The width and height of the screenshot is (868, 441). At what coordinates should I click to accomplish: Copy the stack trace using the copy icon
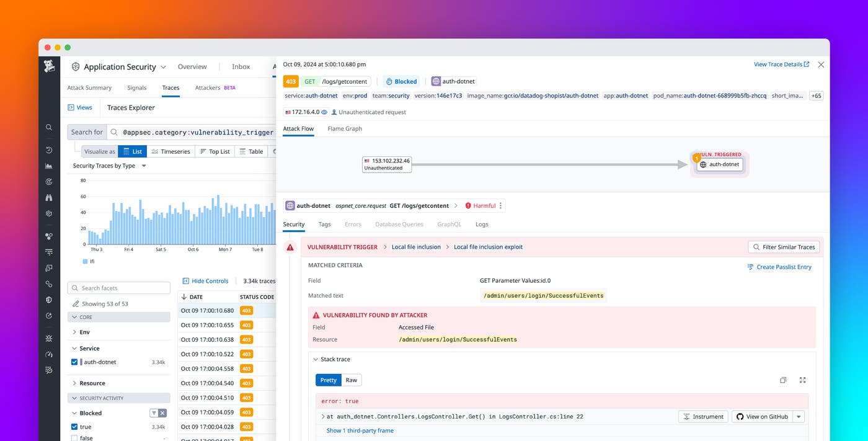[783, 380]
